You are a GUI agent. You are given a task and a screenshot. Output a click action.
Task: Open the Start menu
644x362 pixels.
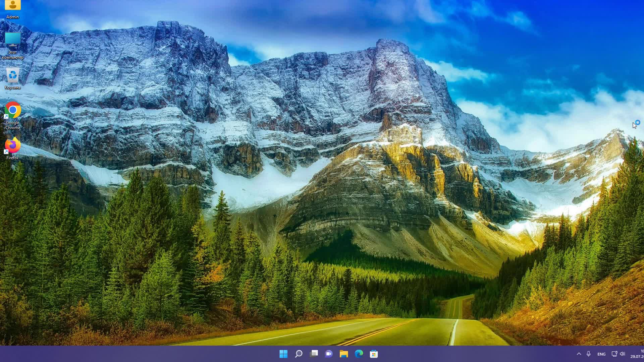[x=283, y=354]
